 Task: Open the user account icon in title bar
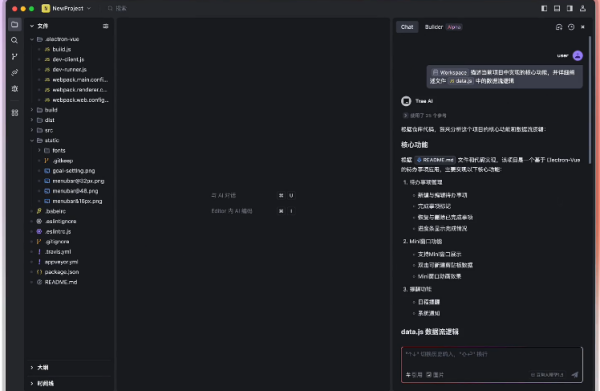click(x=583, y=8)
